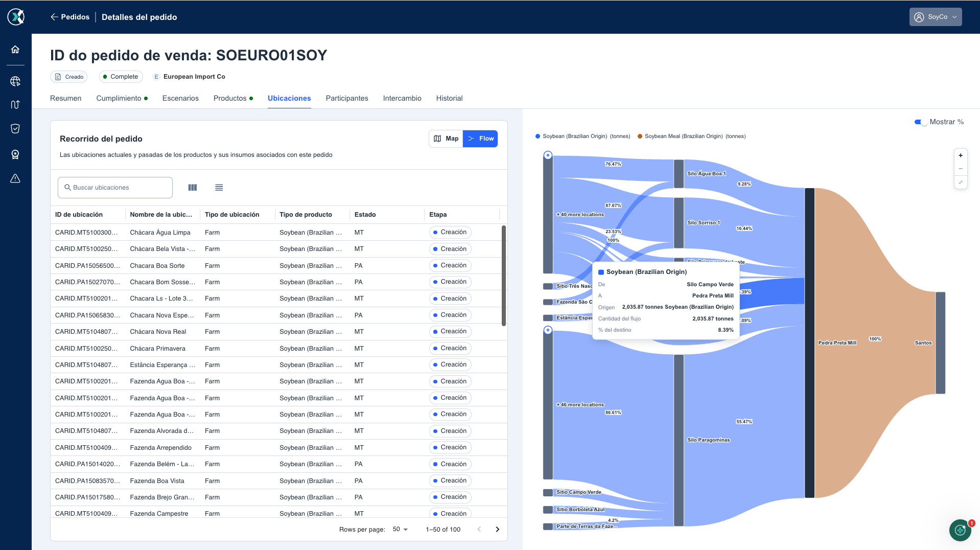Expand the +46 more locations node
The width and height of the screenshot is (980, 550).
coord(548,330)
